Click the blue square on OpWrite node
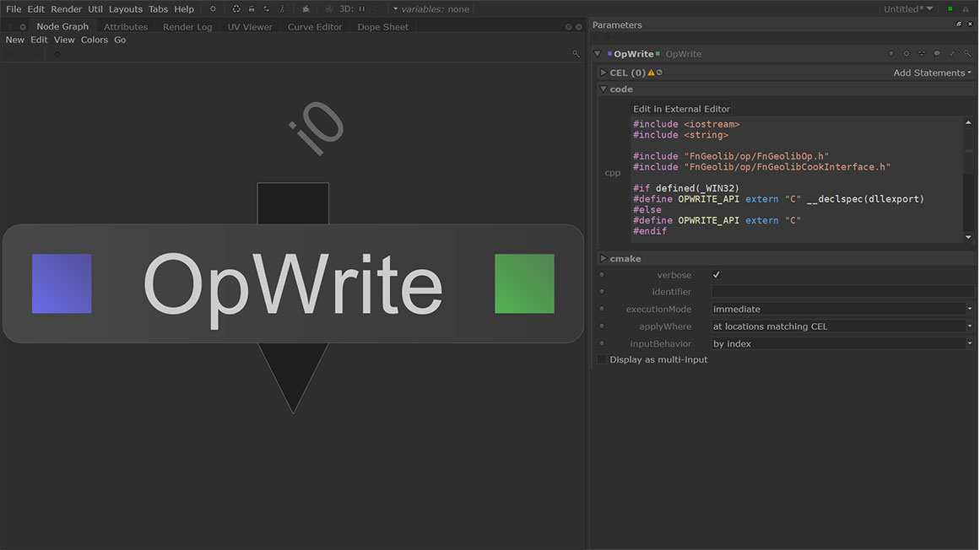 (62, 283)
